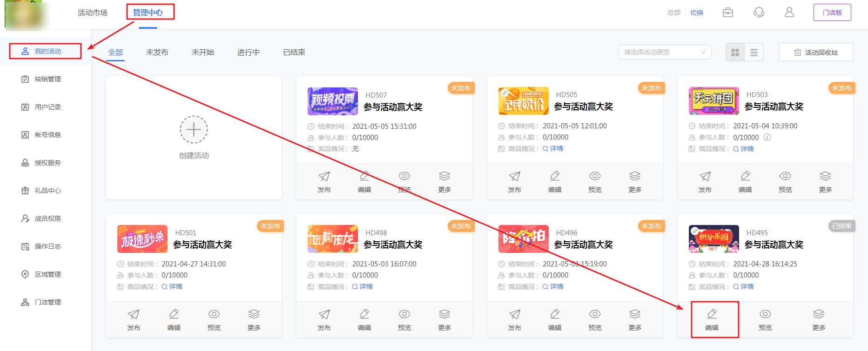Edit activity HD505
The width and height of the screenshot is (868, 351).
(x=555, y=182)
